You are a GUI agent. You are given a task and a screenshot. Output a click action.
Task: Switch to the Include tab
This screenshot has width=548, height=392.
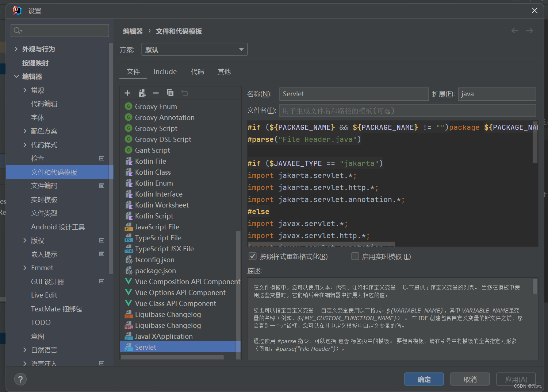pyautogui.click(x=165, y=71)
